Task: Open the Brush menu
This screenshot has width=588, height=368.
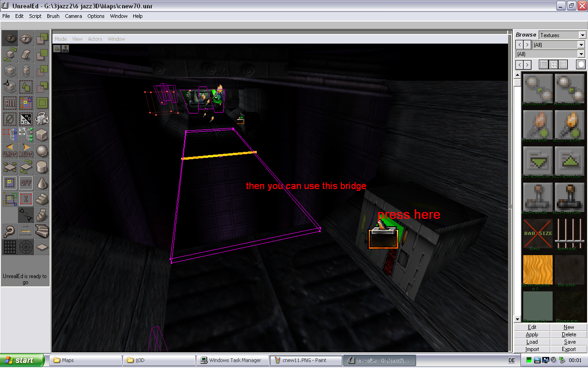Action: 53,16
